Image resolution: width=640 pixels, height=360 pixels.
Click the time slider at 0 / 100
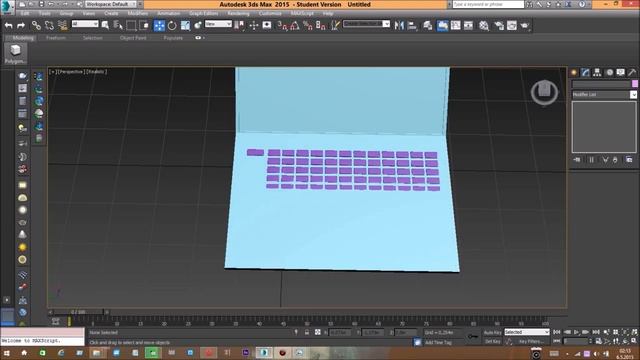(78, 312)
